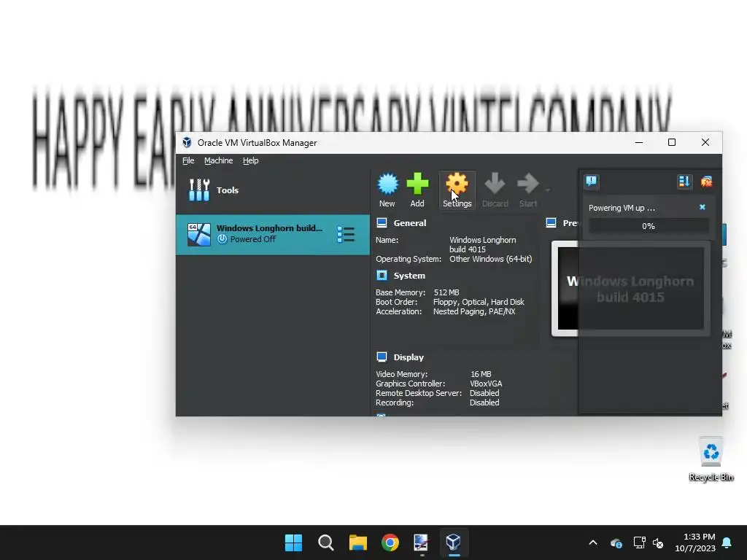Click the General section monitor icon
The width and height of the screenshot is (747, 560).
click(382, 222)
